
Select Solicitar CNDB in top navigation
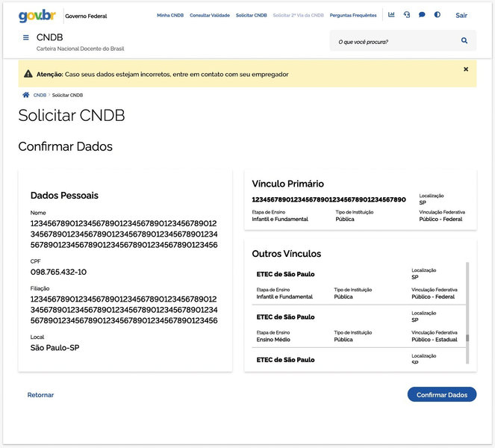point(251,15)
